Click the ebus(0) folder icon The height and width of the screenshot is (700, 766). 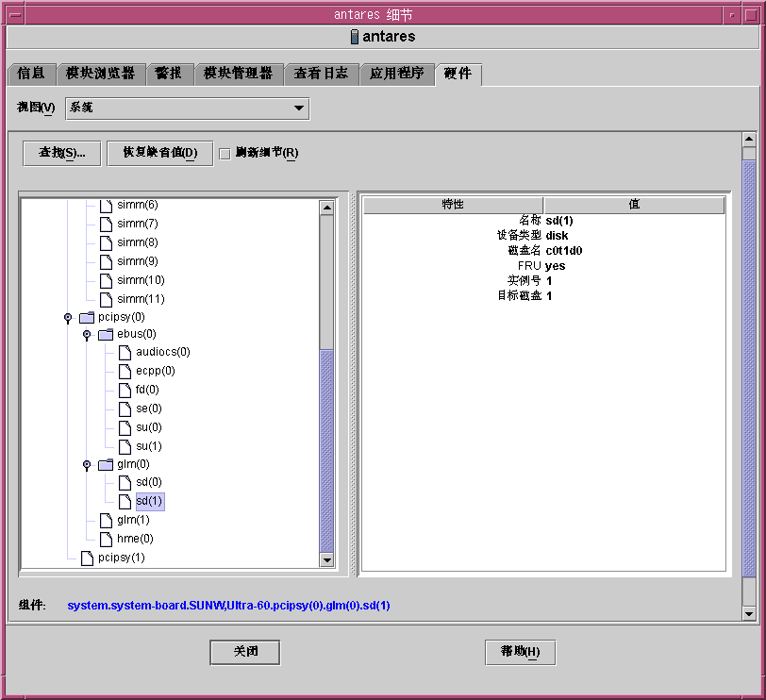[106, 335]
